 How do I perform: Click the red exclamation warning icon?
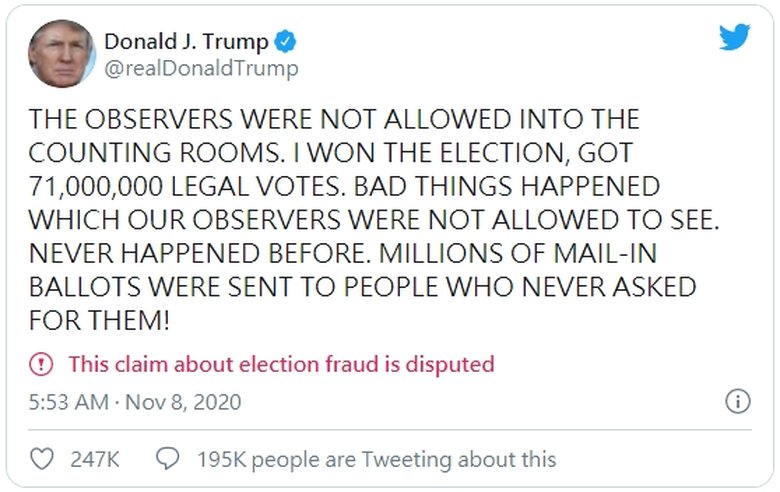[41, 363]
